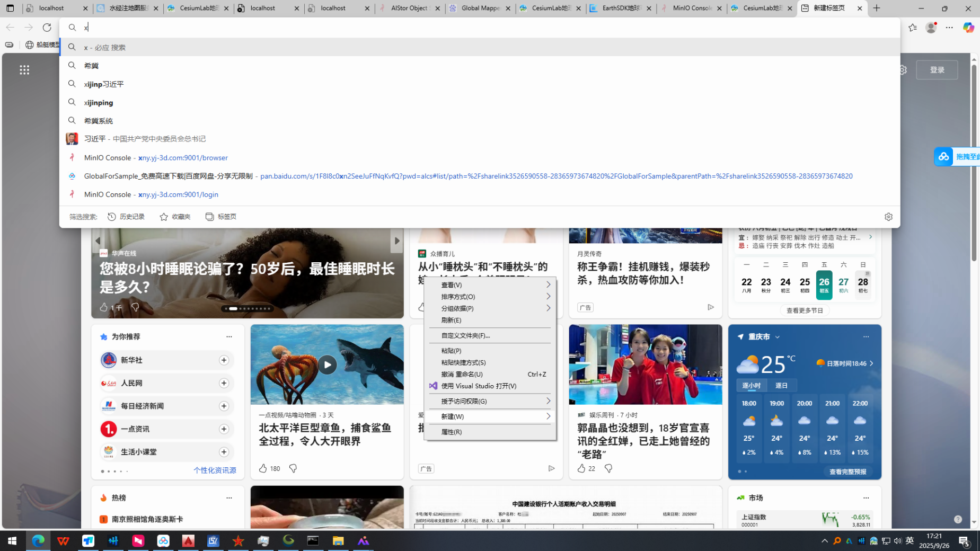Open the favorites star icon in toolbar
980x551 pixels.
(x=912, y=28)
